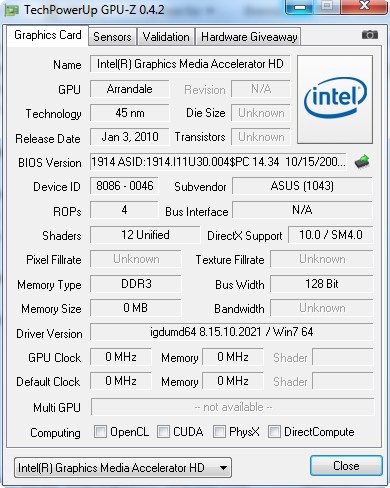Image resolution: width=390 pixels, height=488 pixels.
Task: Click the Intel vendor logo
Action: (335, 99)
